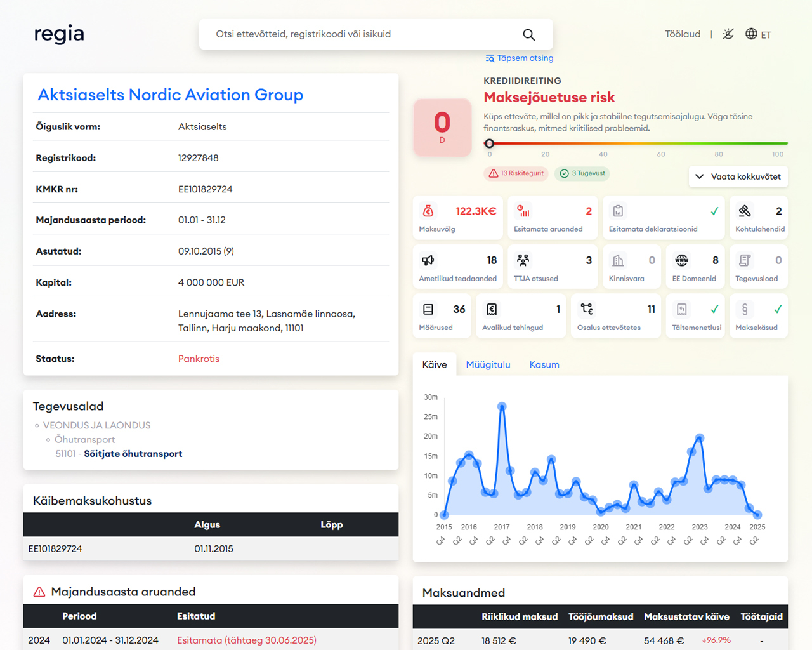Click the Osalus ettevõtetes icon
The image size is (812, 650).
click(587, 309)
